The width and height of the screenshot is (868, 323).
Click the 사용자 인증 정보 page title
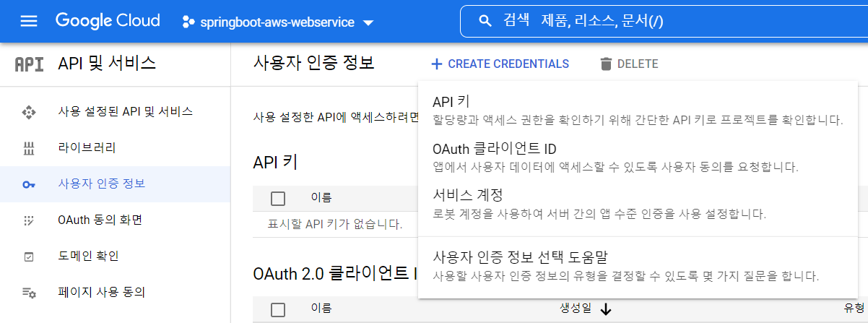[x=313, y=63]
